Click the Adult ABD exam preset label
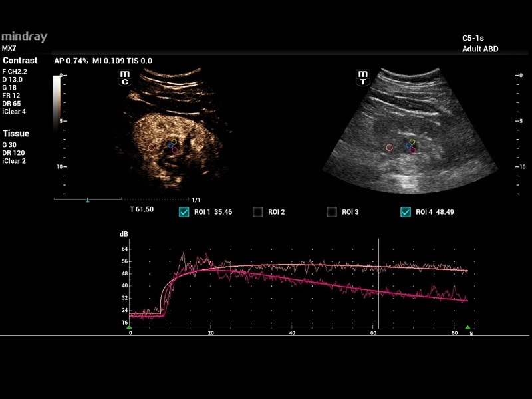Image resolution: width=532 pixels, height=399 pixels. [480, 49]
